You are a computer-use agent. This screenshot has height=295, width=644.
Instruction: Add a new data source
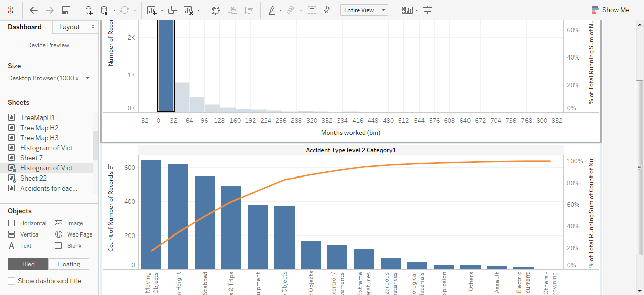[x=89, y=10]
